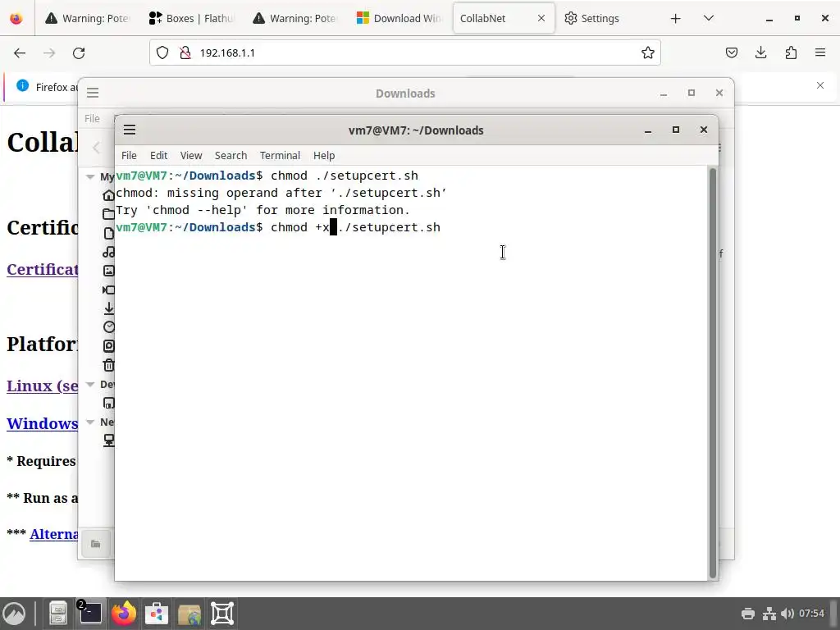Open terminal Search menu
Viewport: 840px width, 630px height.
point(231,155)
